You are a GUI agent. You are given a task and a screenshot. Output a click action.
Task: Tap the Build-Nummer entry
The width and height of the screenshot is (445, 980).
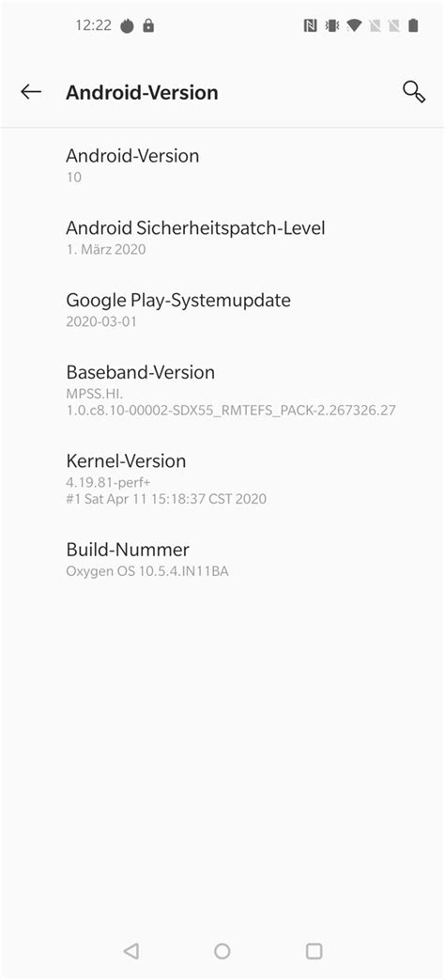[222, 559]
